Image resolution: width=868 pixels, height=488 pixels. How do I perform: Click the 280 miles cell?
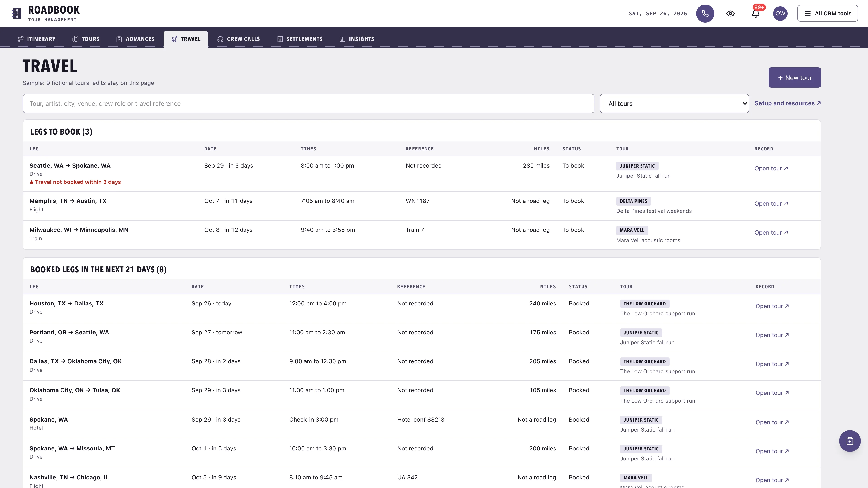(x=536, y=166)
